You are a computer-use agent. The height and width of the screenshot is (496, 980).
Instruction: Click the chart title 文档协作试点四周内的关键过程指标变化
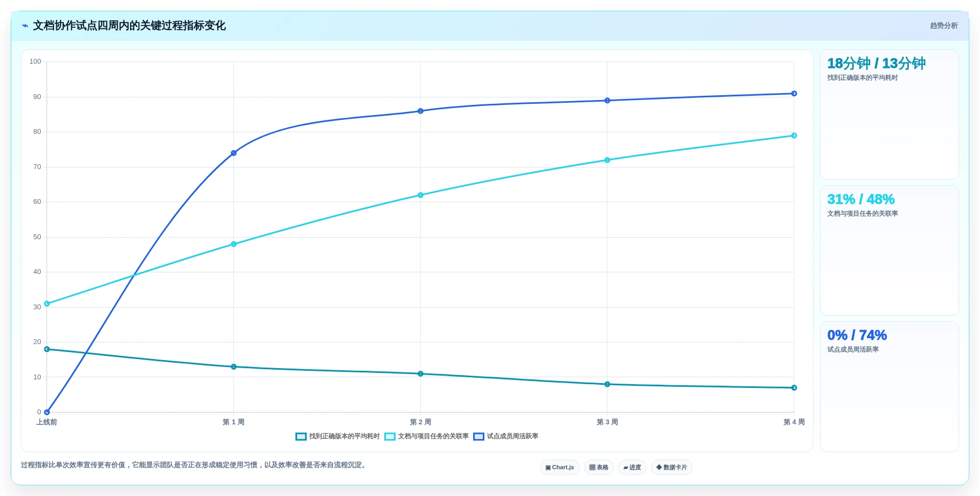(129, 26)
